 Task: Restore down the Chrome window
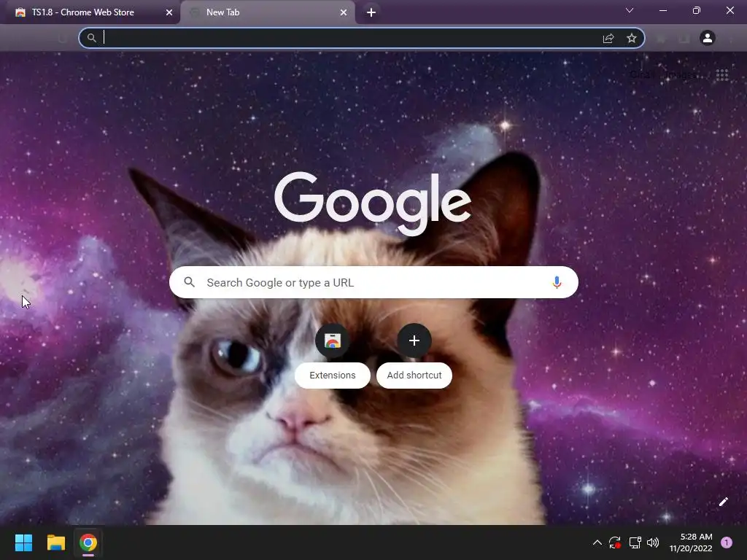click(697, 10)
